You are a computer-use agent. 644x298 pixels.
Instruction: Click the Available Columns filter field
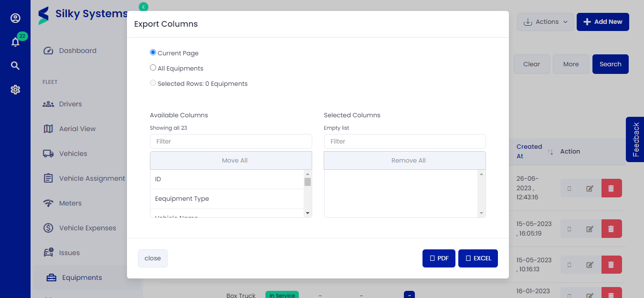point(231,142)
